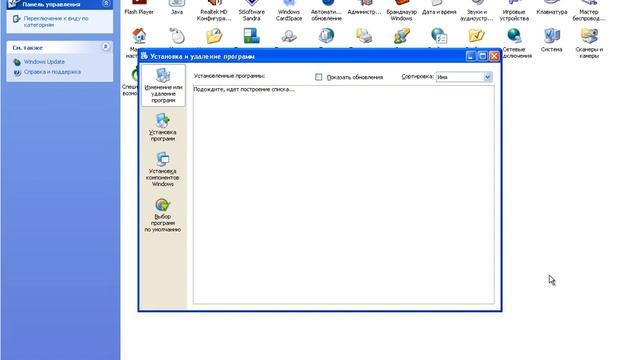Open "Мастер беспровод..." item
640x360 pixels.
click(x=589, y=11)
